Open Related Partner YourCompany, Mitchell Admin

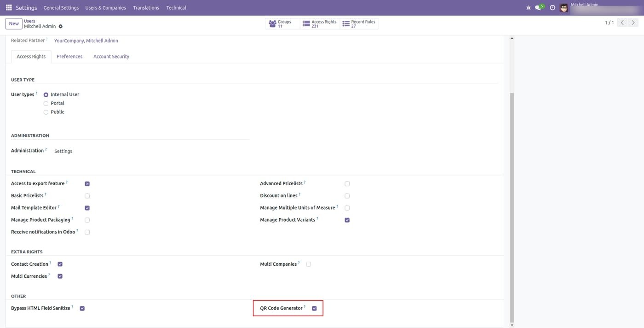(x=86, y=41)
